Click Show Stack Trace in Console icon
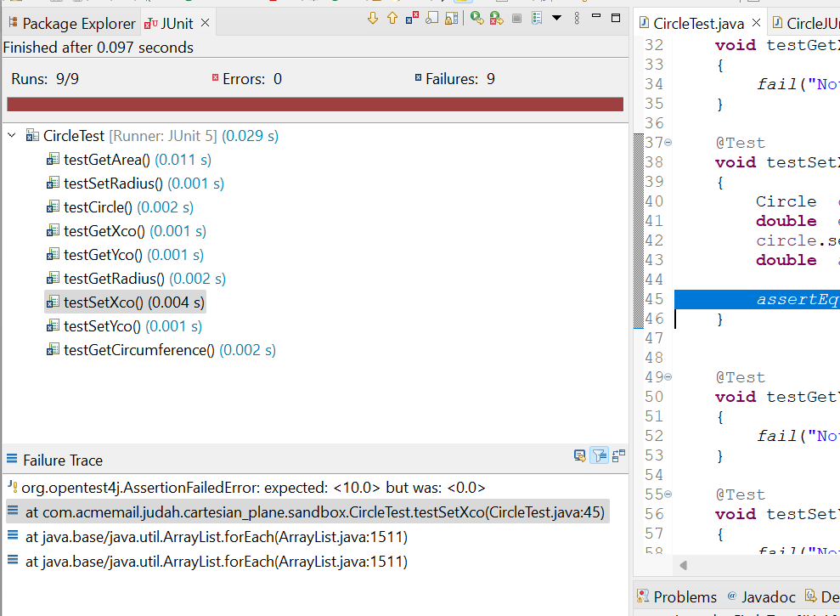 click(579, 455)
